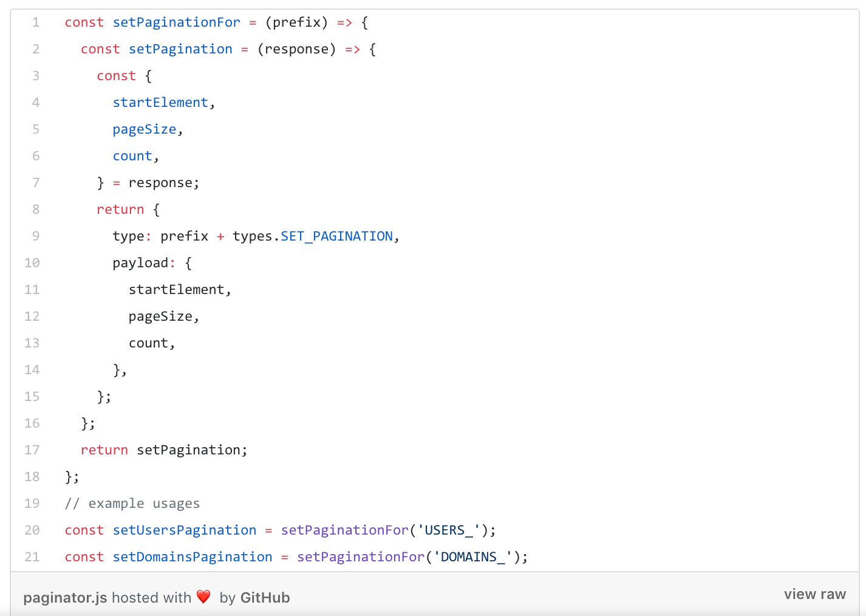The width and height of the screenshot is (866, 616).
Task: Click 'pageSize' on line 12
Action: [x=160, y=317]
